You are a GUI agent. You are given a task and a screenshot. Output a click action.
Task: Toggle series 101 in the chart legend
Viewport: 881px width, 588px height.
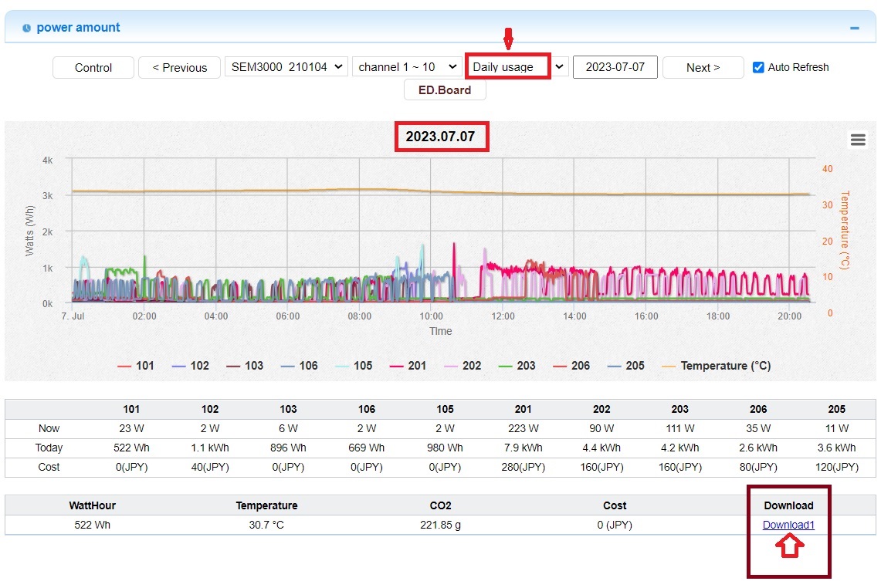click(135, 366)
